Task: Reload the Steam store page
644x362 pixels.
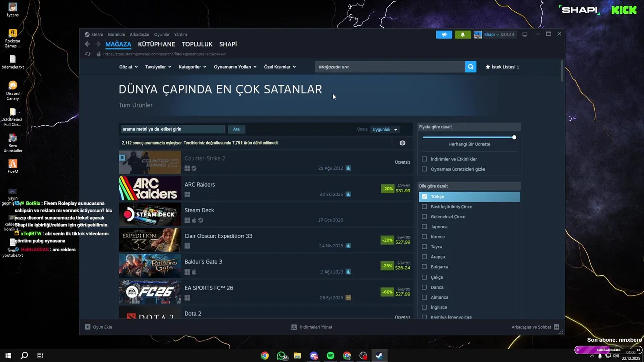Action: (x=88, y=54)
